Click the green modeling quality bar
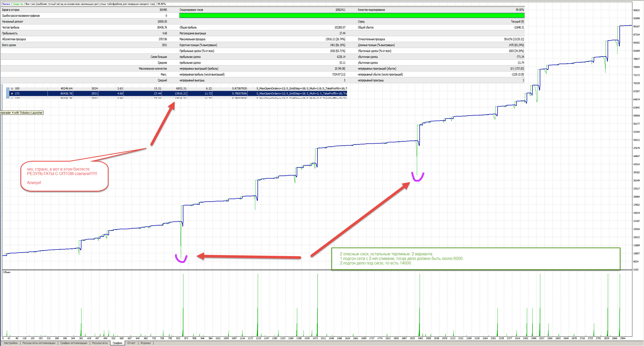Screen dimensions: 644x346 pos(352,15)
